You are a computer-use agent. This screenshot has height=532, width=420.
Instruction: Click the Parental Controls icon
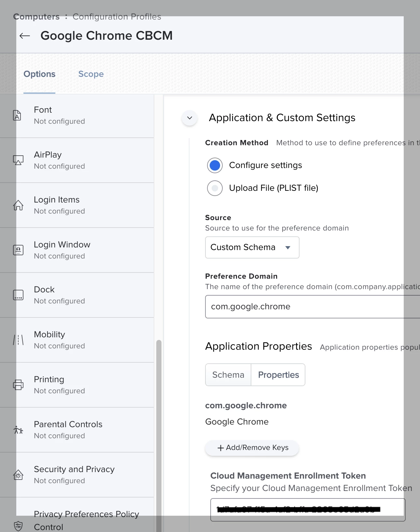point(18,430)
